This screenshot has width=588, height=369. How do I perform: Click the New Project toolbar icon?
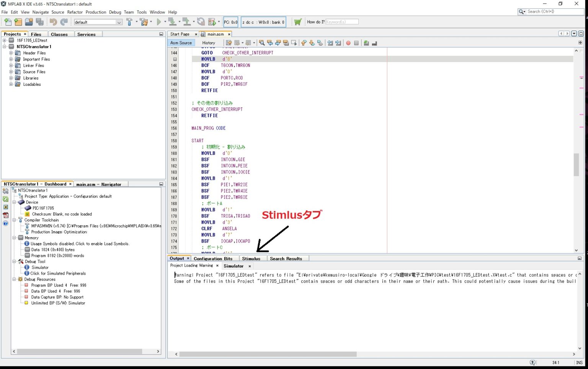[18, 22]
